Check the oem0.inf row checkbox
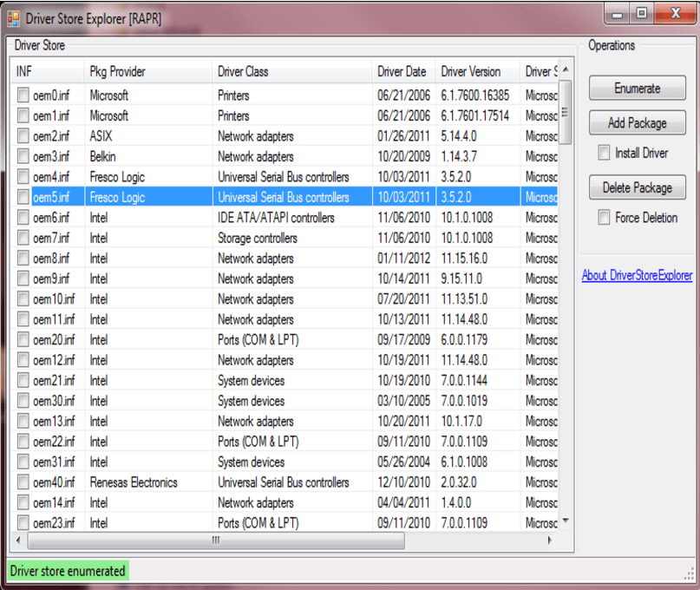 point(23,95)
